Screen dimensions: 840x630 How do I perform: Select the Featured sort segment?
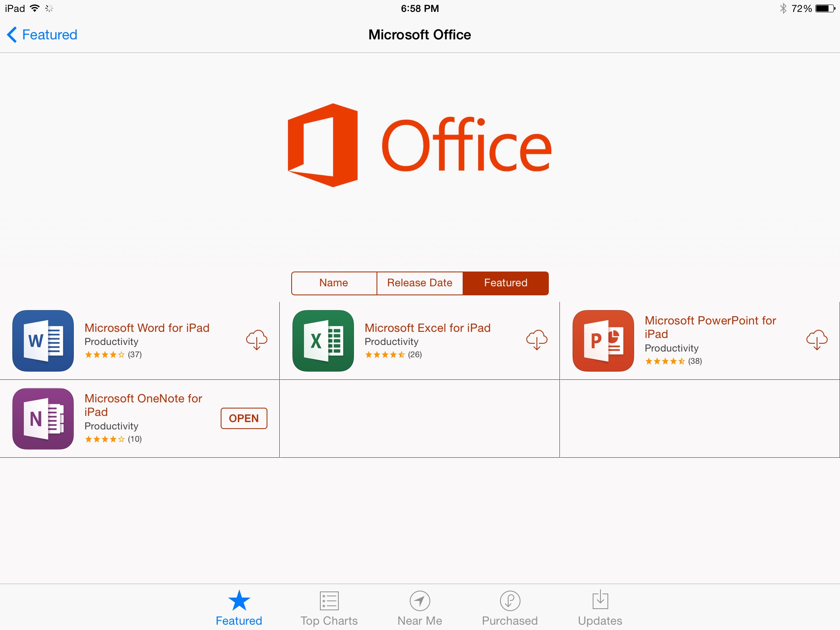[506, 283]
